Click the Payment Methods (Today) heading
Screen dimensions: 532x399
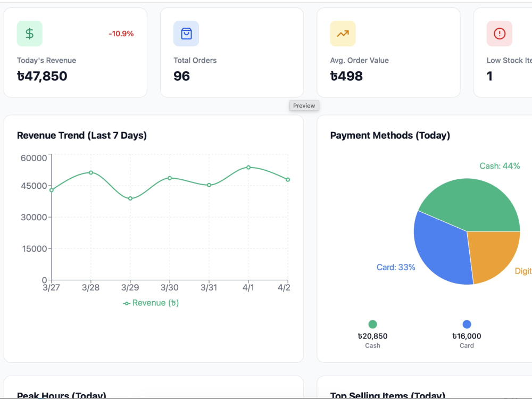(390, 135)
